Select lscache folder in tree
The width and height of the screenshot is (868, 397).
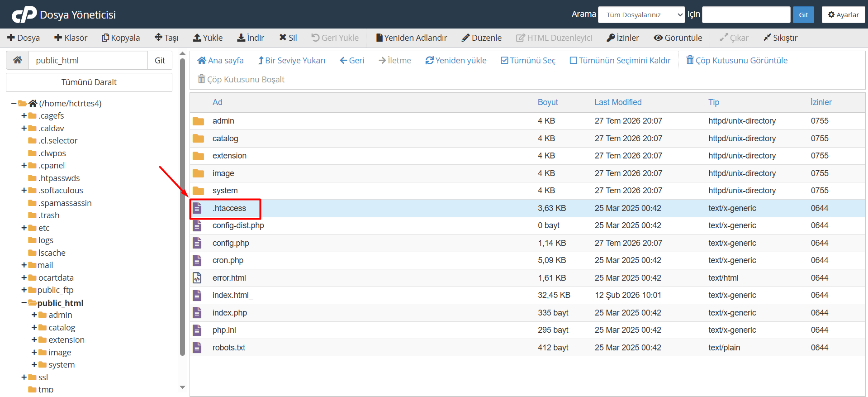[52, 253]
